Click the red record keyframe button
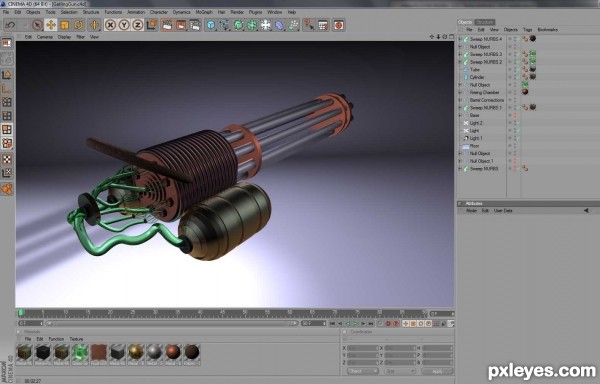This screenshot has width=600, height=384. click(x=388, y=324)
